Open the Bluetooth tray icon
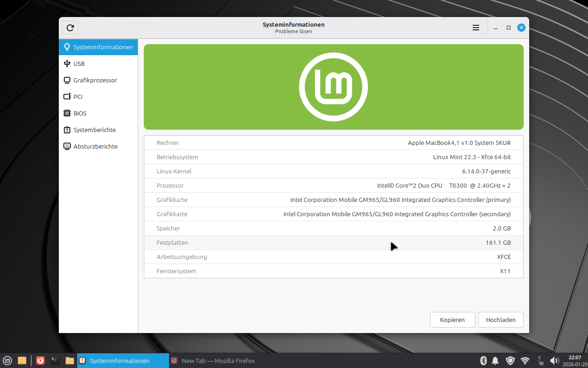Image resolution: width=588 pixels, height=368 pixels. 483,361
